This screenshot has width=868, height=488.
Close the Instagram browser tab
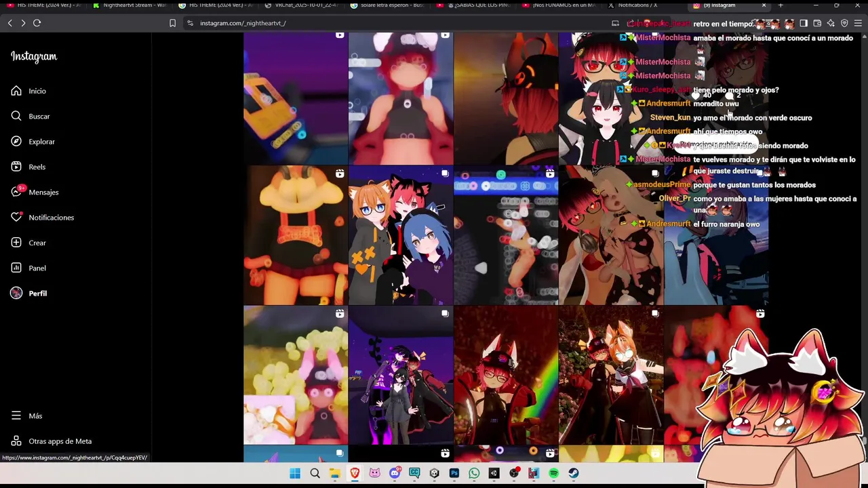(x=764, y=5)
